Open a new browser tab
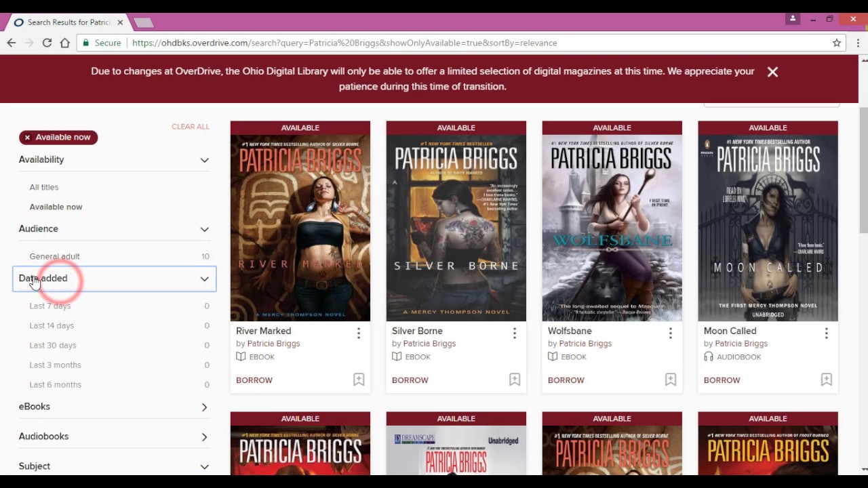Screen dimensions: 868x488 [143, 23]
